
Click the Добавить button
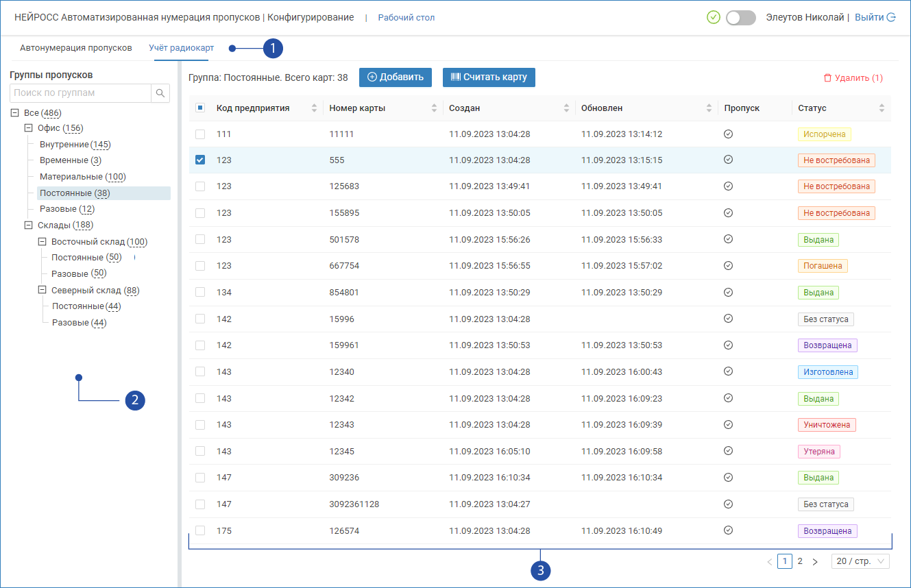coord(396,77)
